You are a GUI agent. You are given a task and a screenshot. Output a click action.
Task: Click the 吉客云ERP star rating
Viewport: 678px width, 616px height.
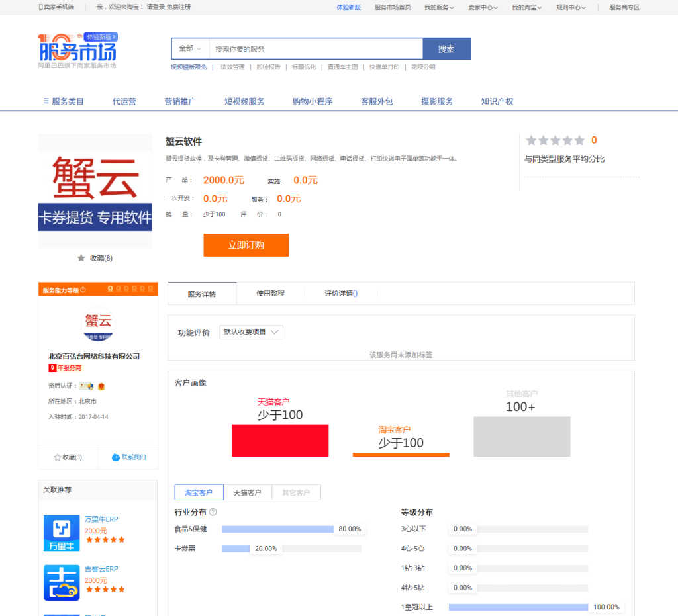click(105, 590)
